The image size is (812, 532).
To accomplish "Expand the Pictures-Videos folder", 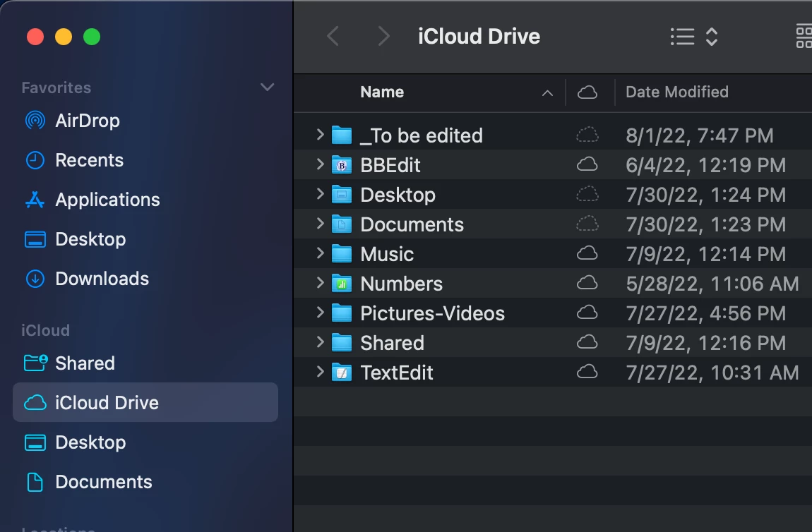I will point(320,313).
